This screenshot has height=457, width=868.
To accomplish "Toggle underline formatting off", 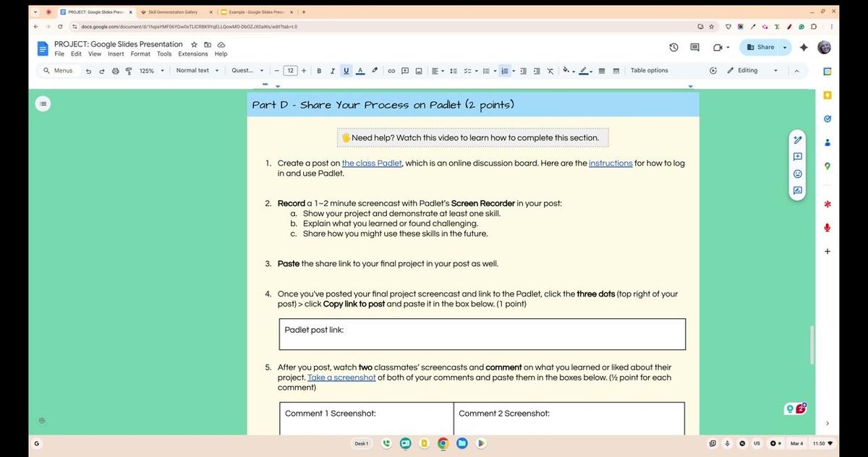I will [x=346, y=70].
